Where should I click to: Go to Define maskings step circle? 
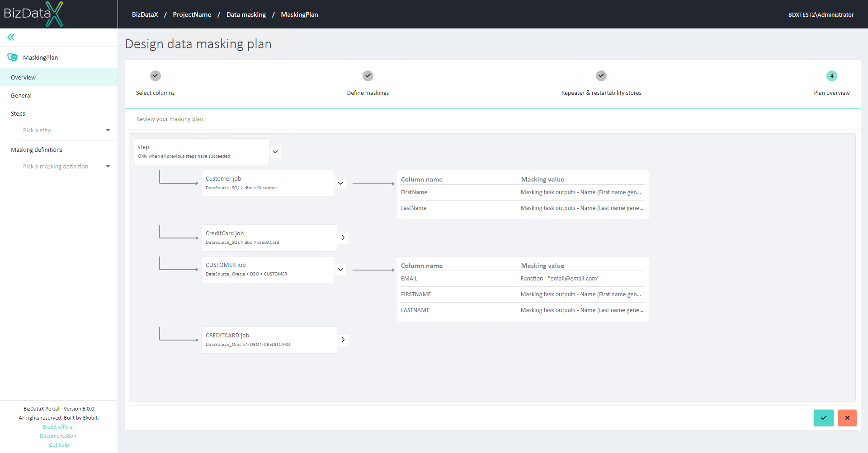(x=368, y=76)
